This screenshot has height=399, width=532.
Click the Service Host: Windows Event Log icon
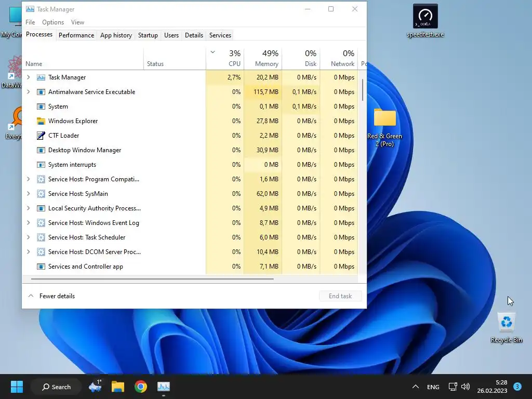pos(41,223)
